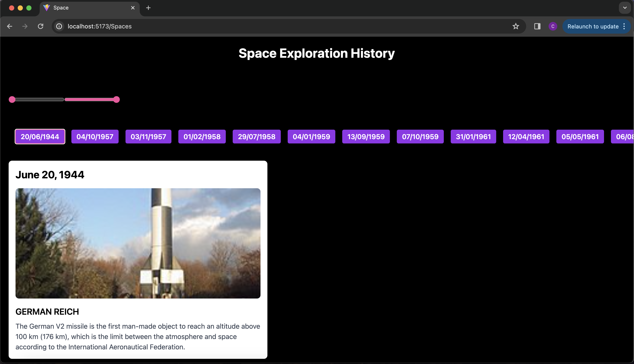Toggle the browser side panel icon
The height and width of the screenshot is (364, 634).
(x=537, y=26)
